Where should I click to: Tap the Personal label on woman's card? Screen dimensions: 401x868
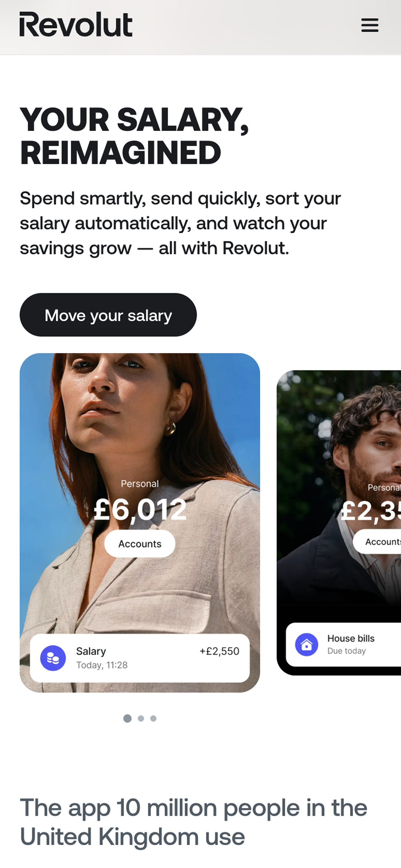[140, 484]
